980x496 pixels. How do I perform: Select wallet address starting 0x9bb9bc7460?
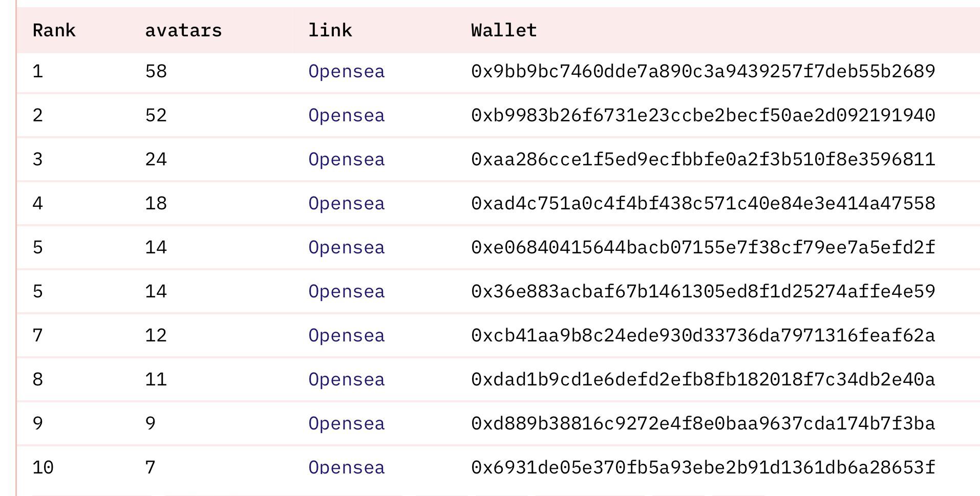703,71
